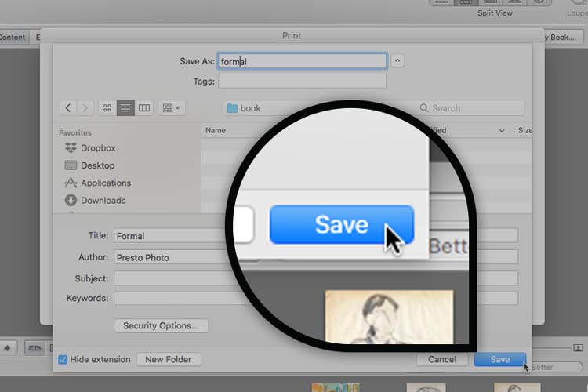The image size is (588, 392).
Task: Open Desktop in Favorites sidebar
Action: point(97,165)
